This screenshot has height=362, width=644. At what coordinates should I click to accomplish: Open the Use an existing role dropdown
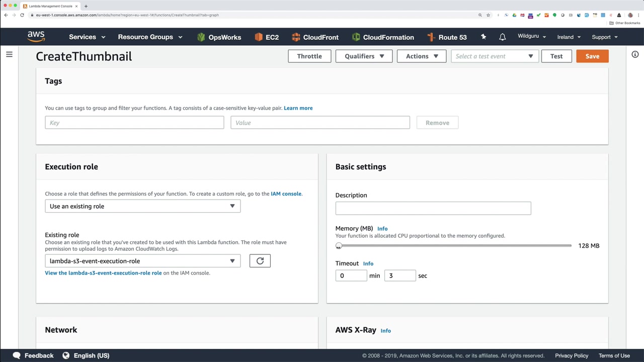[x=143, y=206]
